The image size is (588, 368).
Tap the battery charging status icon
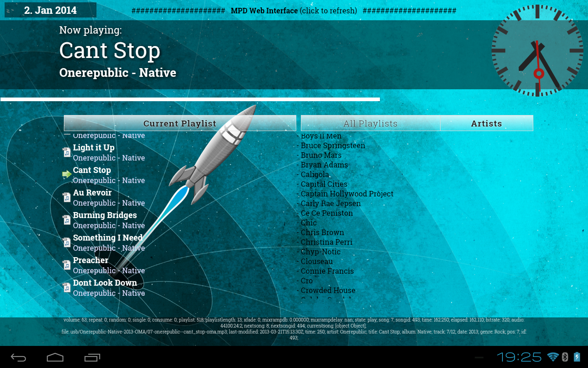coord(577,357)
